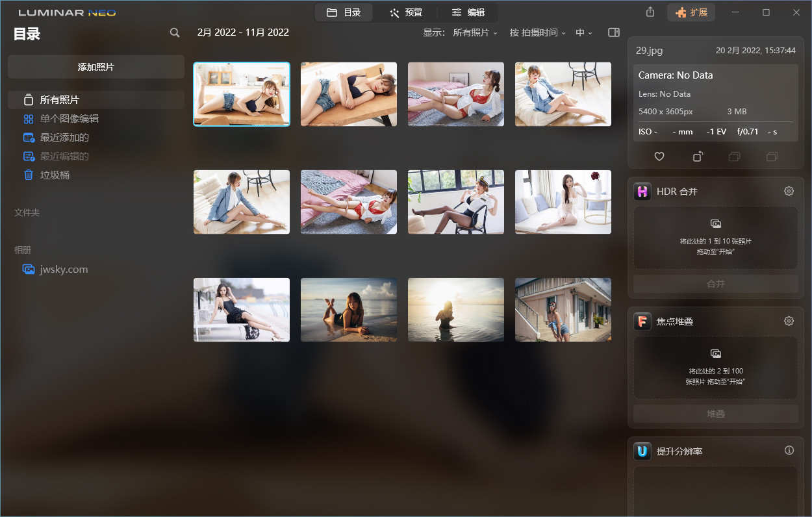
Task: Click the HDR 合并 settings gear icon
Action: [x=789, y=191]
